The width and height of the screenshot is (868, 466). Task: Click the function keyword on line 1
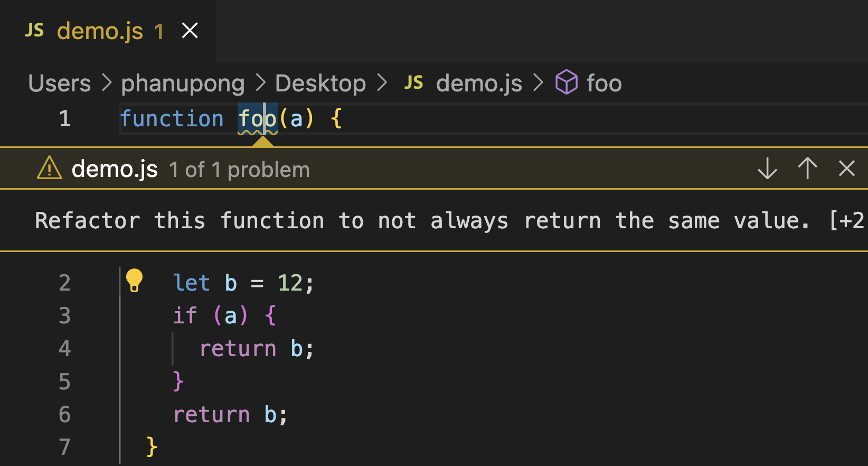click(x=172, y=119)
